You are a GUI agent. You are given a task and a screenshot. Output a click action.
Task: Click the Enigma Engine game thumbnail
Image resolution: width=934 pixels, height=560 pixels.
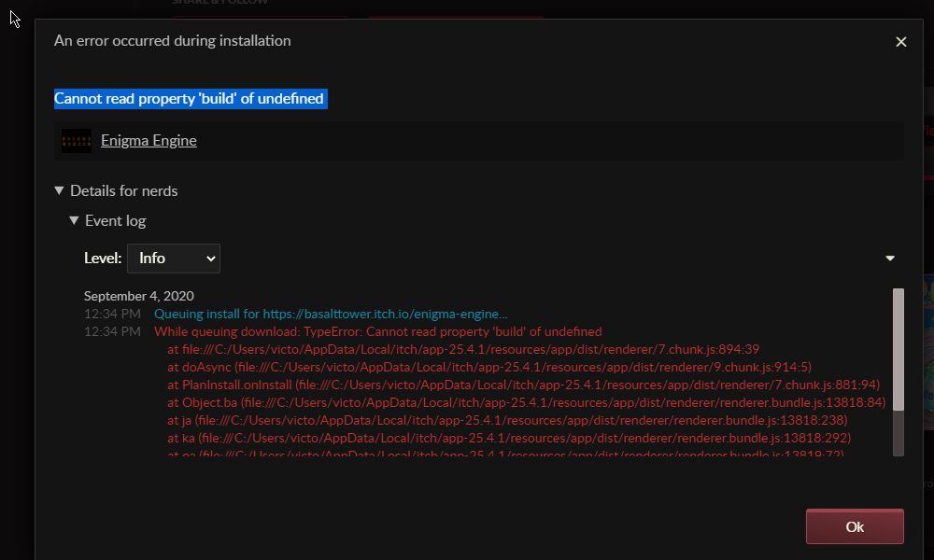tap(77, 141)
